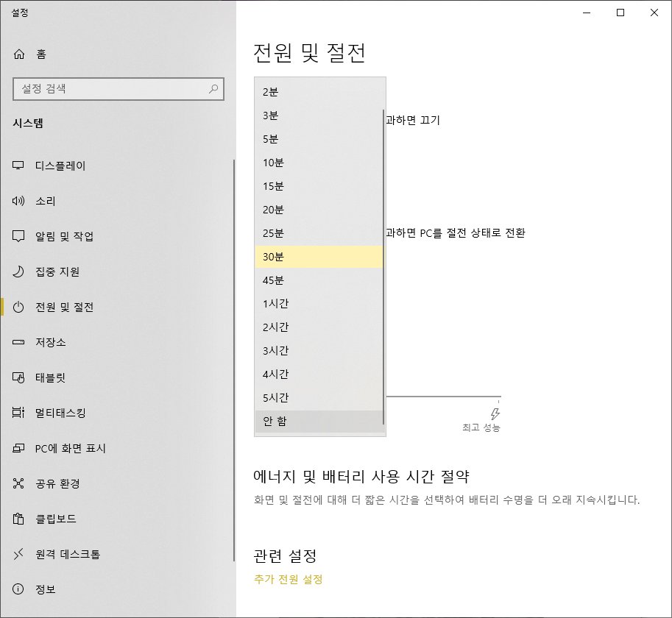This screenshot has width=672, height=618.
Task: Click the search magnifier icon
Action: pos(213,88)
